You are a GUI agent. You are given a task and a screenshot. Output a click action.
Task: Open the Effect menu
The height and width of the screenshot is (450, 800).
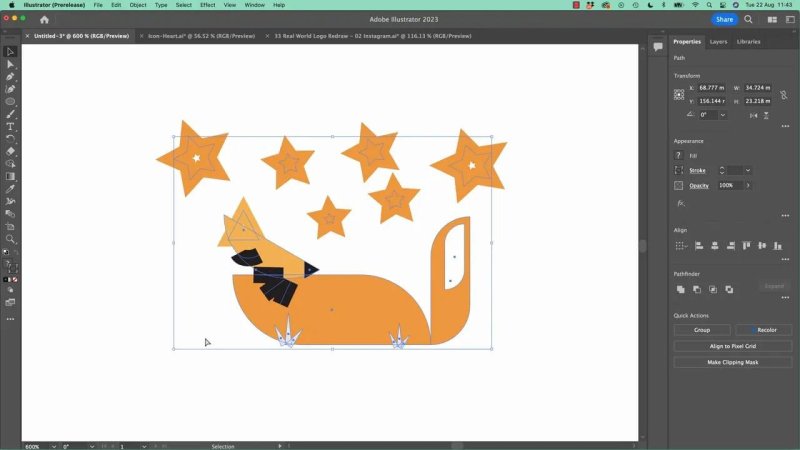208,5
